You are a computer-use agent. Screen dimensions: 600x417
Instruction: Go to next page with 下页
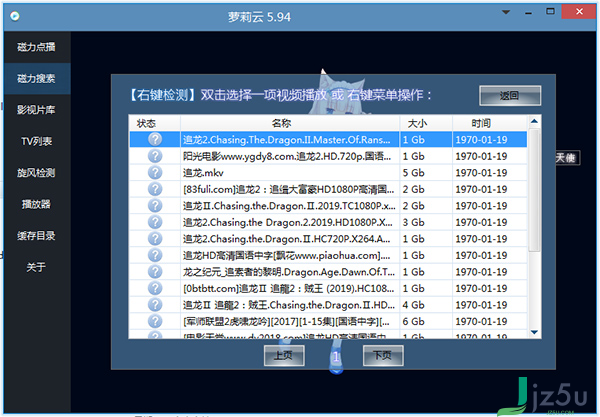(x=383, y=355)
